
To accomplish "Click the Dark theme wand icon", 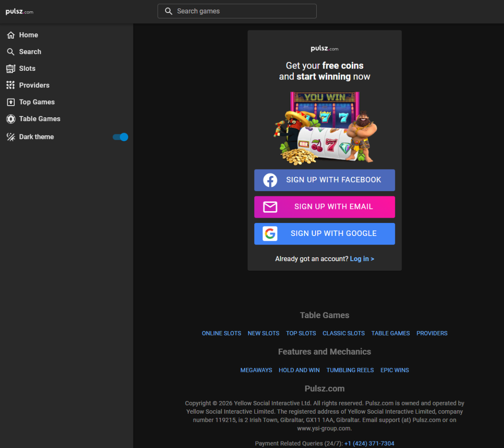I will tap(11, 137).
